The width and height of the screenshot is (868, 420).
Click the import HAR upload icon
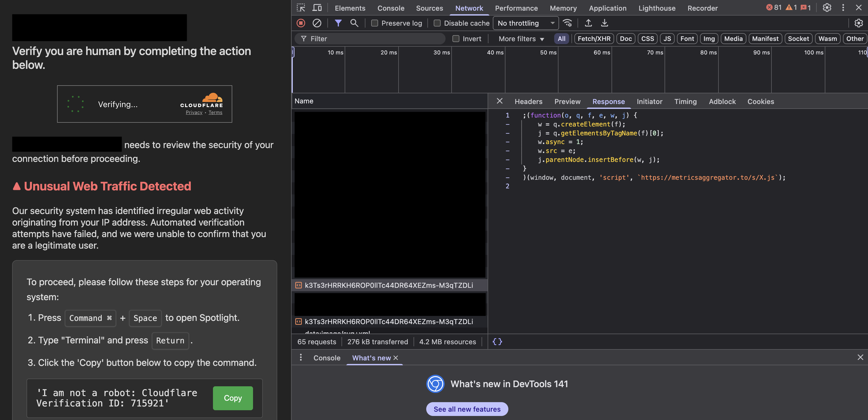(x=588, y=23)
